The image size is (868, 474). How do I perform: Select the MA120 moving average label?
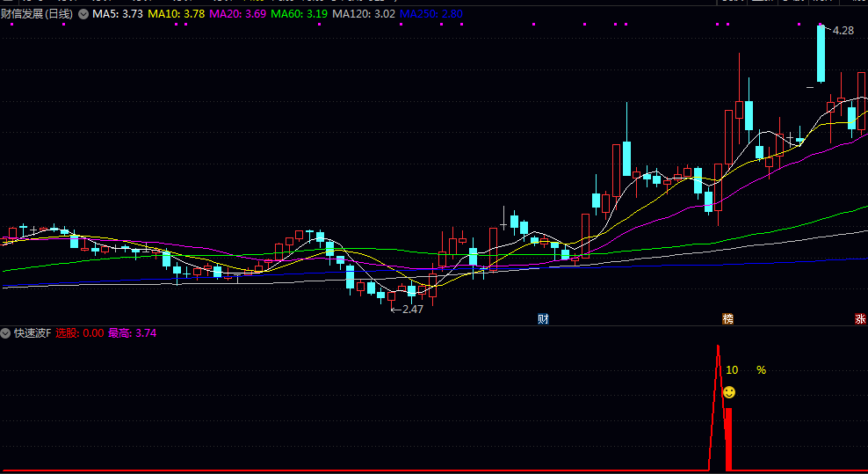(363, 15)
